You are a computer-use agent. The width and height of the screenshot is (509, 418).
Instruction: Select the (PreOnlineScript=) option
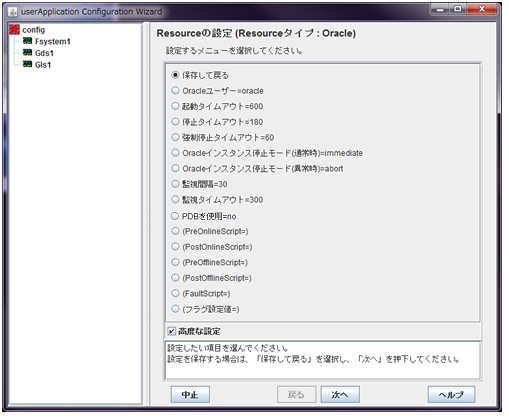point(175,231)
